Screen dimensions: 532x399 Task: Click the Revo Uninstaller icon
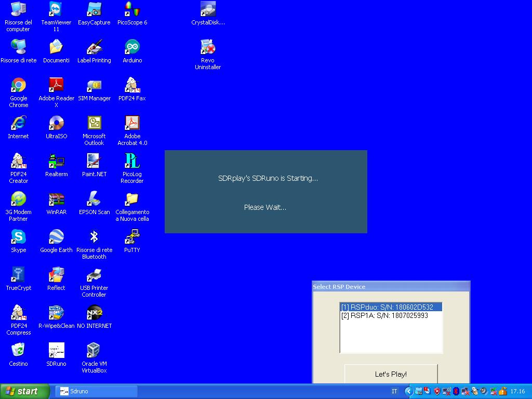[208, 47]
